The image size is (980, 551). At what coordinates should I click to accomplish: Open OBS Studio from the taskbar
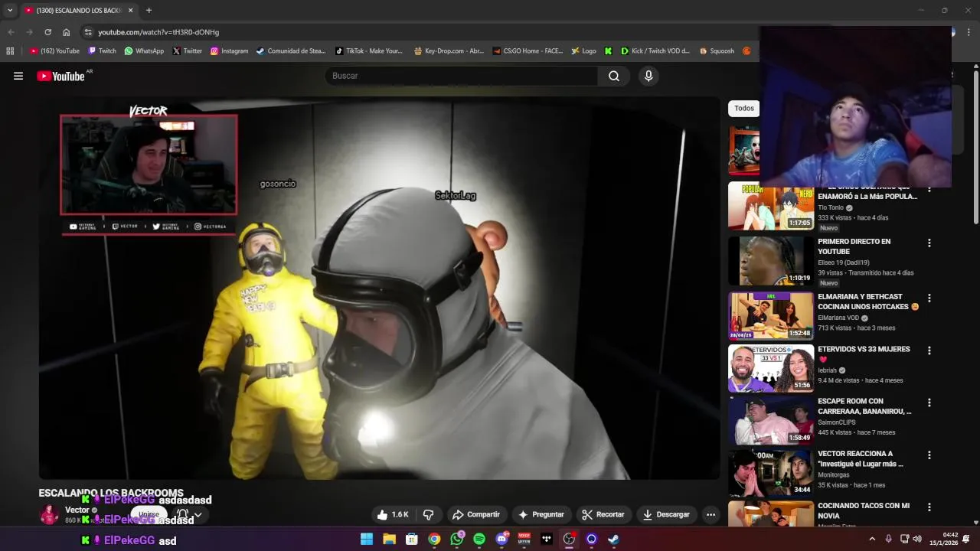[569, 539]
